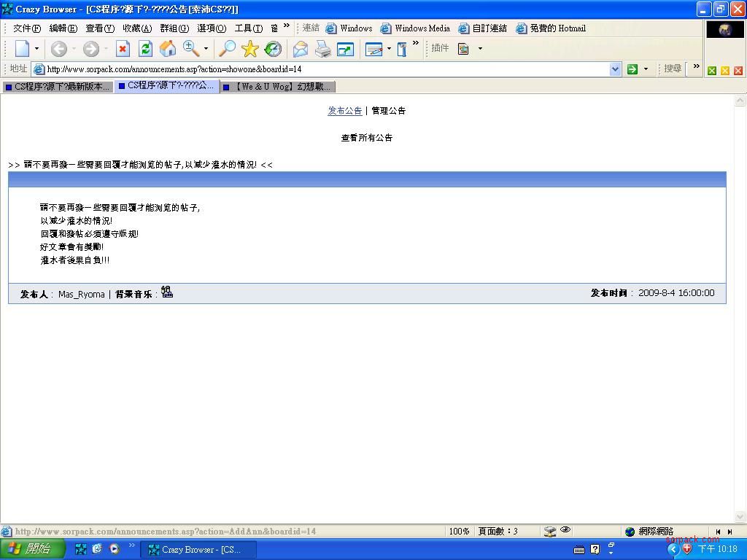The height and width of the screenshot is (560, 747).
Task: Click the Print icon in toolbar
Action: (x=322, y=49)
